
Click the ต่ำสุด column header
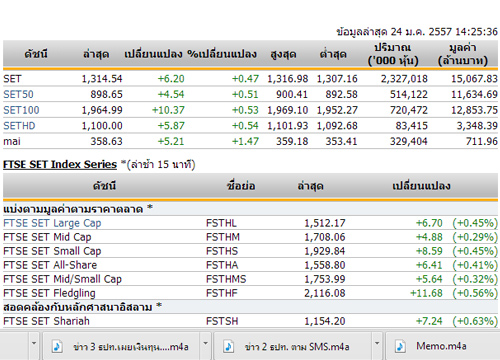click(333, 54)
